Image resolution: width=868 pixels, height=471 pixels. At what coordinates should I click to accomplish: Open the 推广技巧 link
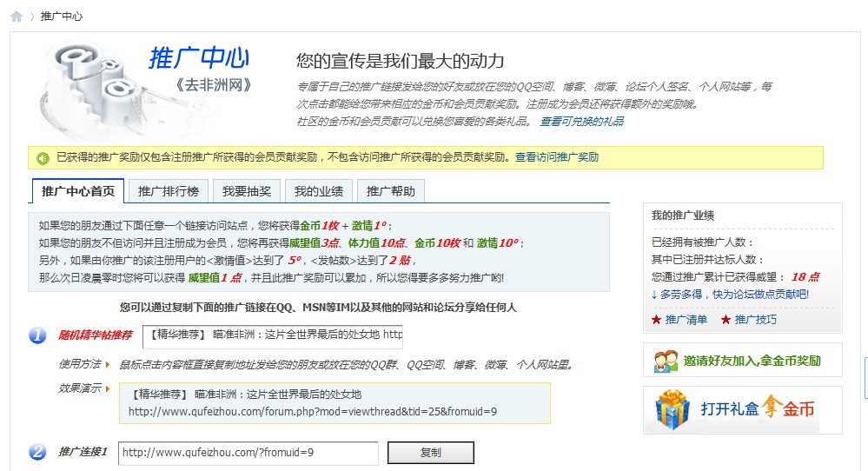(x=756, y=319)
